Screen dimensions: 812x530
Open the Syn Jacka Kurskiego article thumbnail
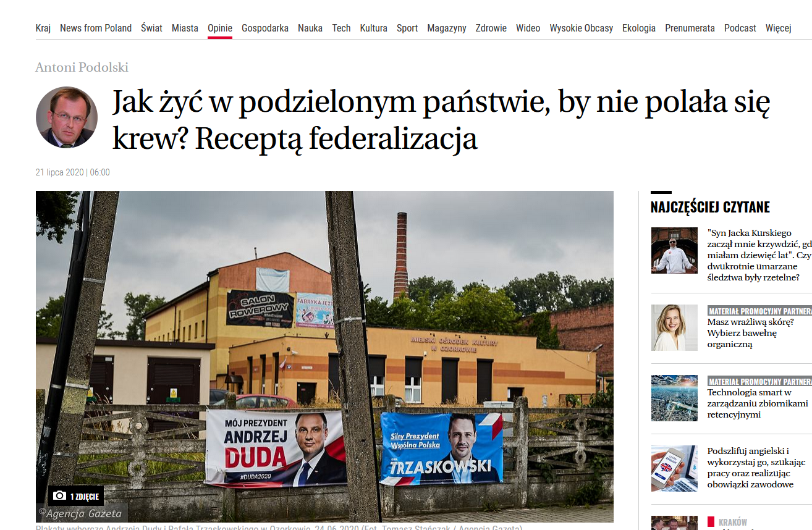(674, 250)
